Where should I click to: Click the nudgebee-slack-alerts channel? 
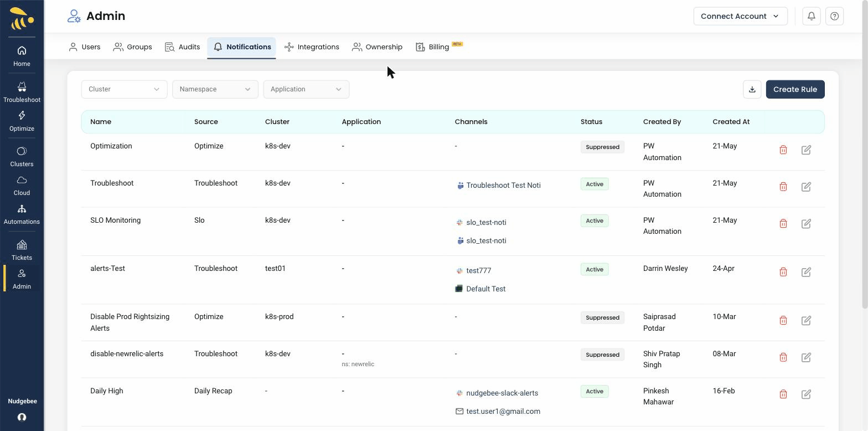(497, 393)
